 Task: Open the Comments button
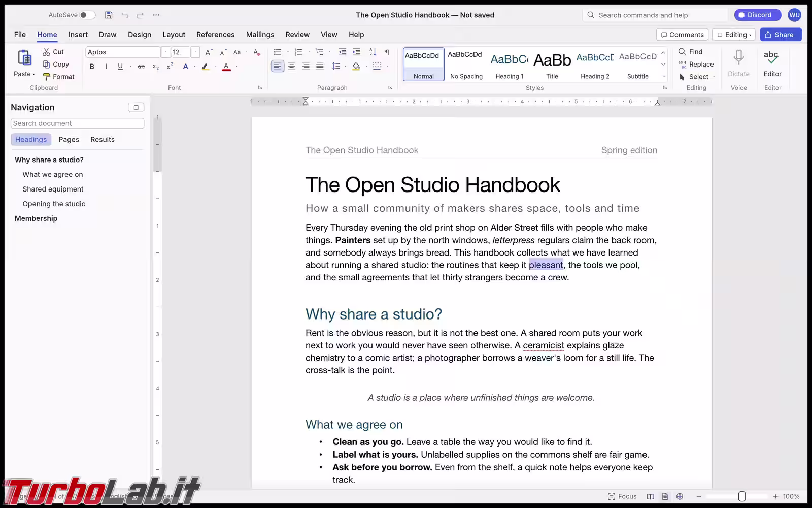[x=682, y=35]
